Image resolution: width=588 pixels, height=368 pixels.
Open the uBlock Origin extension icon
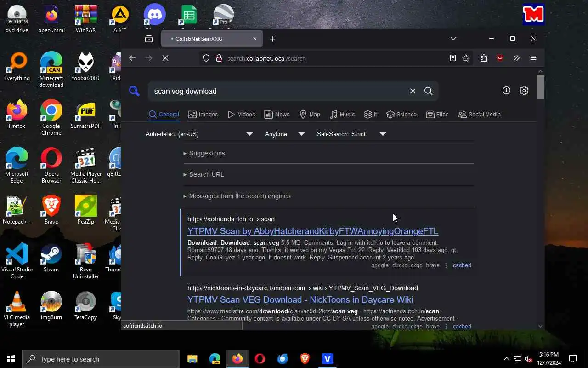(500, 58)
